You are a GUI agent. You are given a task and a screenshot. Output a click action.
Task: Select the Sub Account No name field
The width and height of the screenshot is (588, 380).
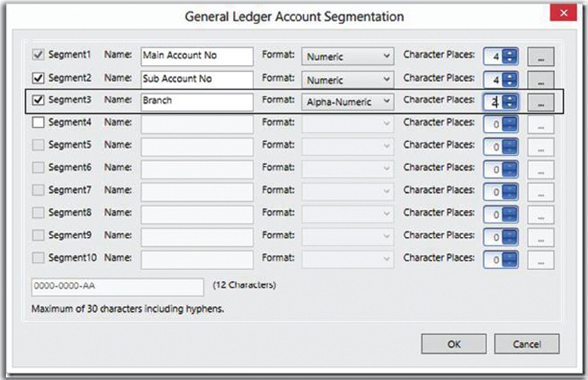coord(197,79)
